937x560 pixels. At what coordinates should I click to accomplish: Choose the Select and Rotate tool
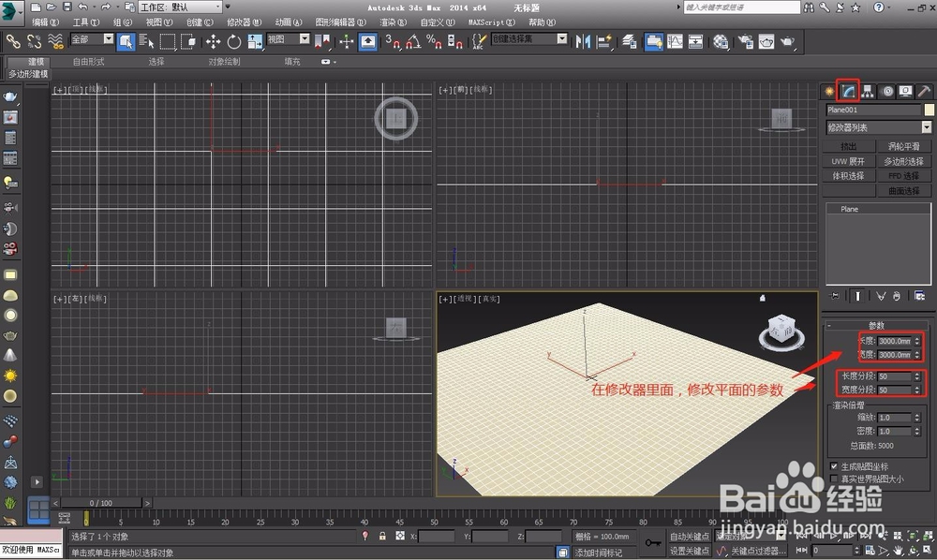pos(233,41)
